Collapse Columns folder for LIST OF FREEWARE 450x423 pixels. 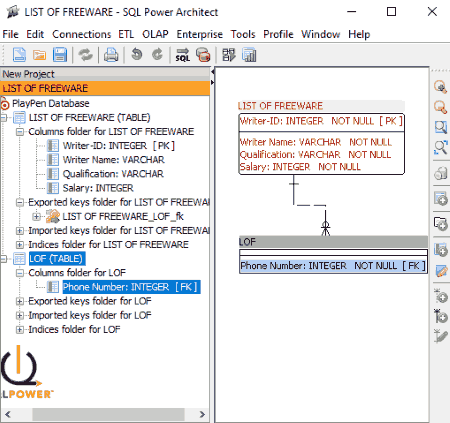point(20,132)
